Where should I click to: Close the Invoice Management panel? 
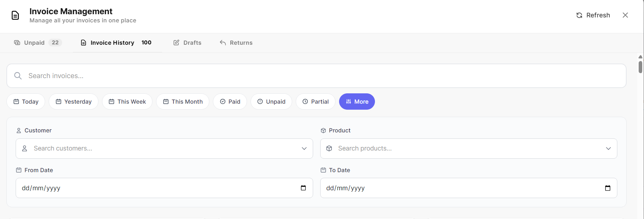pyautogui.click(x=625, y=15)
